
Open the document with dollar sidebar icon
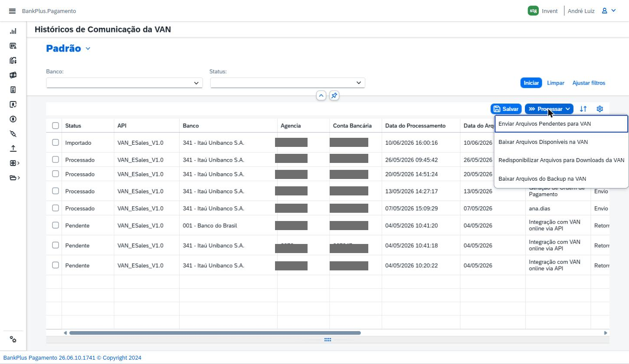pyautogui.click(x=13, y=60)
